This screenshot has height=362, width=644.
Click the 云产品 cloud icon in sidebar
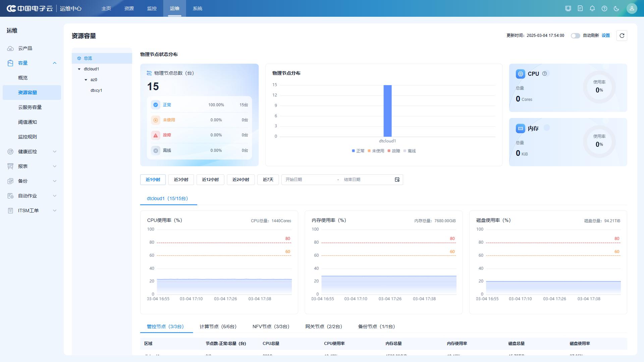[10, 48]
